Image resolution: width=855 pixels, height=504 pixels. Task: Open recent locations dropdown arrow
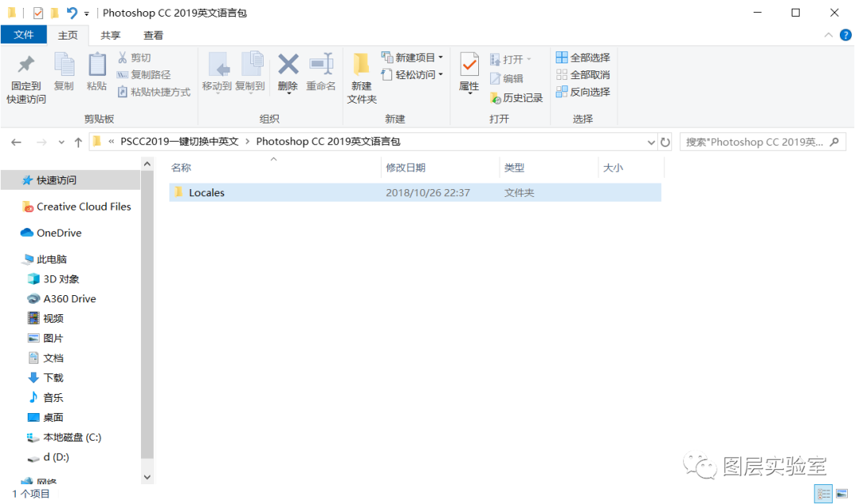pyautogui.click(x=61, y=142)
